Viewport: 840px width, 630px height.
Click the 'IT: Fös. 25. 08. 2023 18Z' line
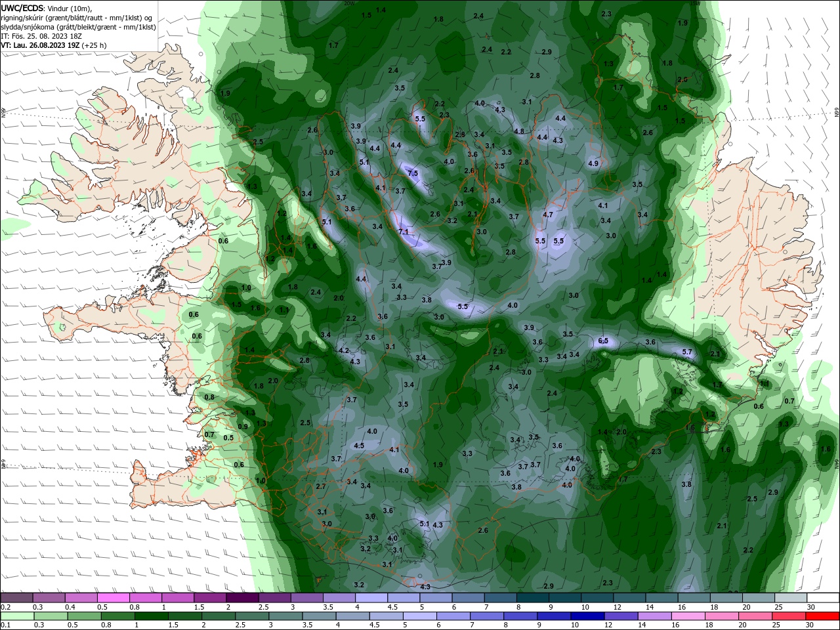pos(40,36)
